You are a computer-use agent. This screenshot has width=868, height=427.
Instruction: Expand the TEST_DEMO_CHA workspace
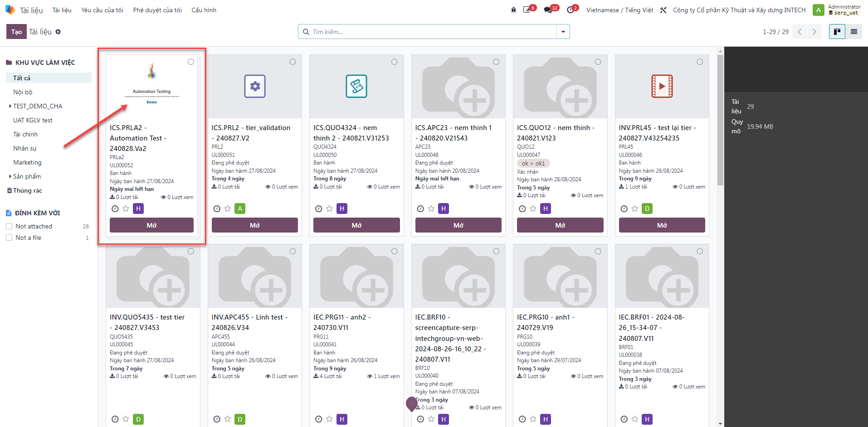(x=10, y=106)
